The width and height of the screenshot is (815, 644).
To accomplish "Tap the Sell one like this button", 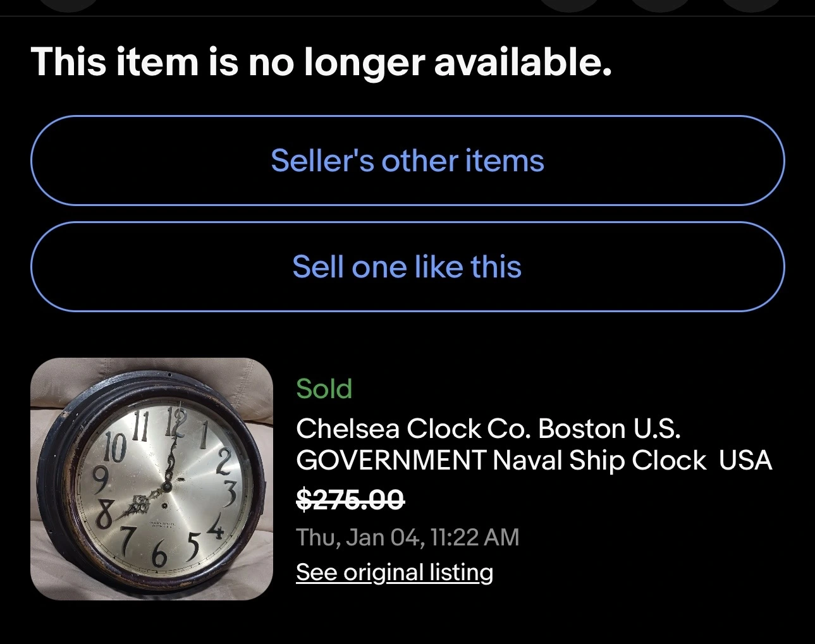I will point(407,267).
